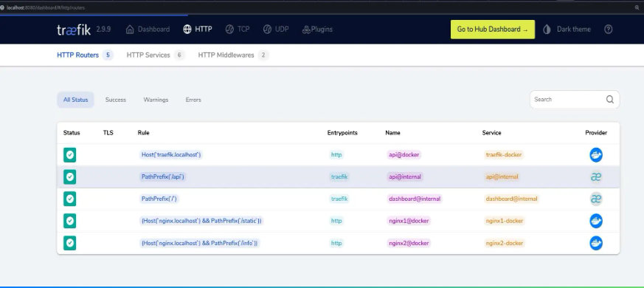
Task: Click Docker provider icon for nginx1@docker
Action: click(x=596, y=221)
